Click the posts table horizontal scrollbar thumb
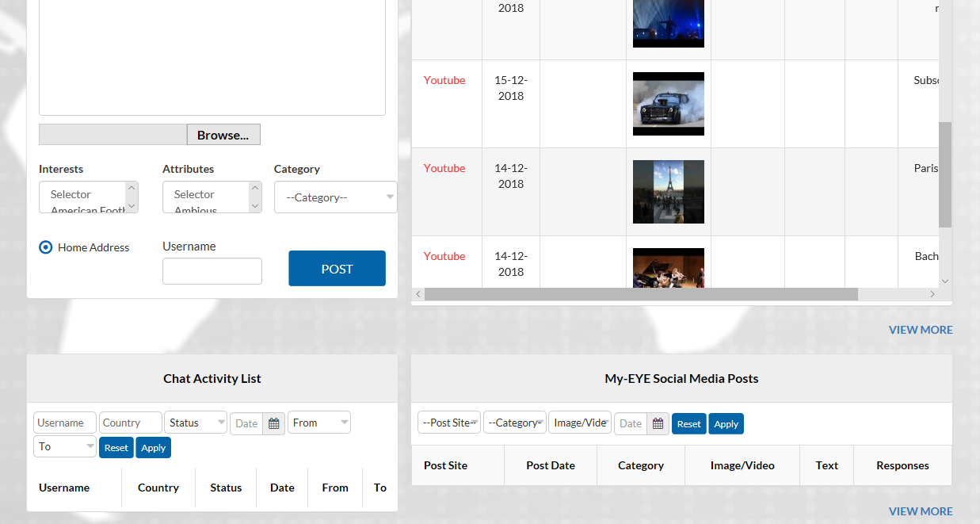Image resolution: width=980 pixels, height=524 pixels. 641,294
